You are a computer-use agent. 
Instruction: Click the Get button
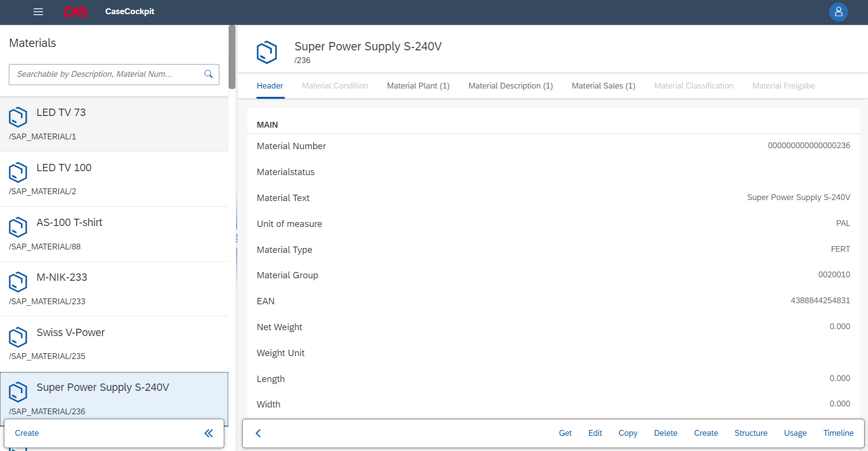(565, 433)
